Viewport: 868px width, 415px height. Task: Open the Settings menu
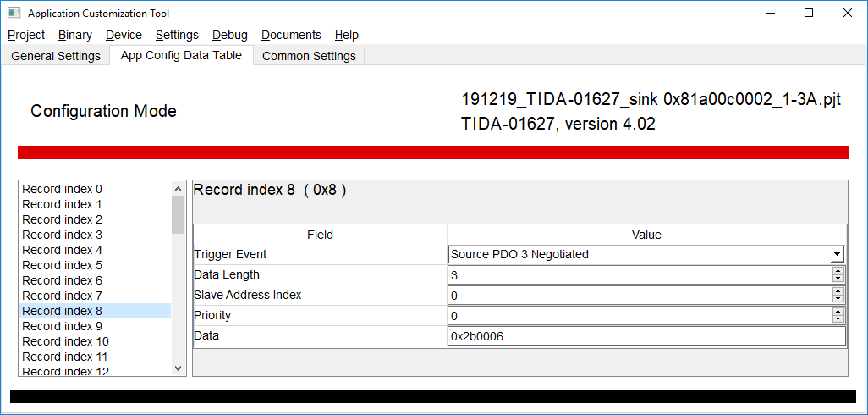point(177,35)
